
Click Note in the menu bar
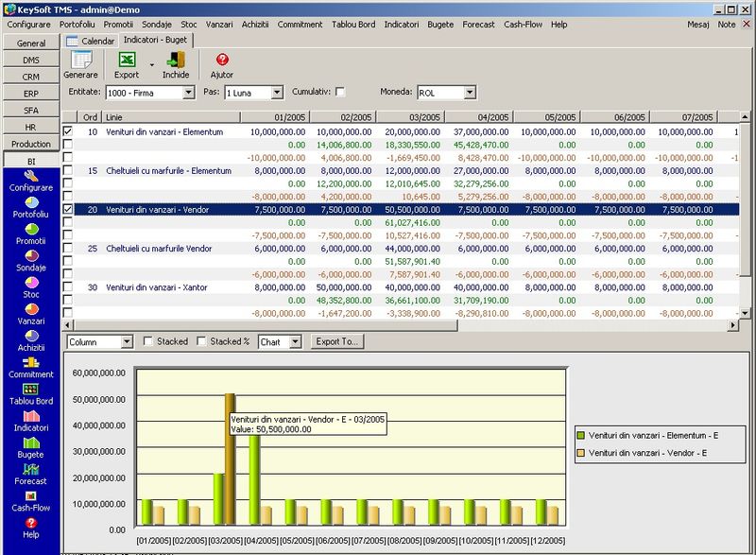point(726,24)
